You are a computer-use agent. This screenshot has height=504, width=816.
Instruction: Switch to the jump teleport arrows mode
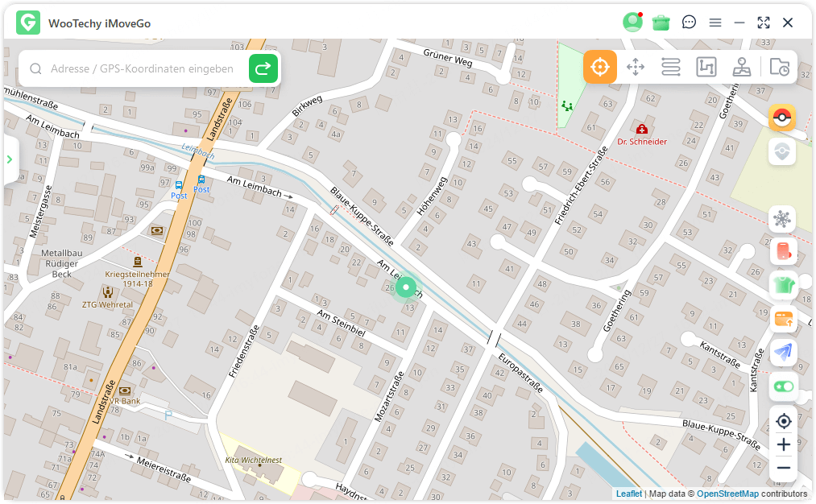(636, 67)
